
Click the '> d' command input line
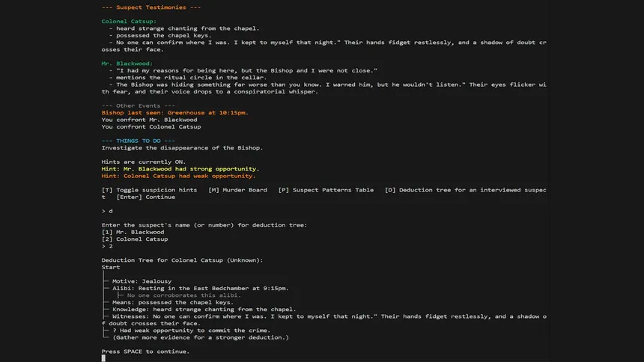tap(107, 211)
